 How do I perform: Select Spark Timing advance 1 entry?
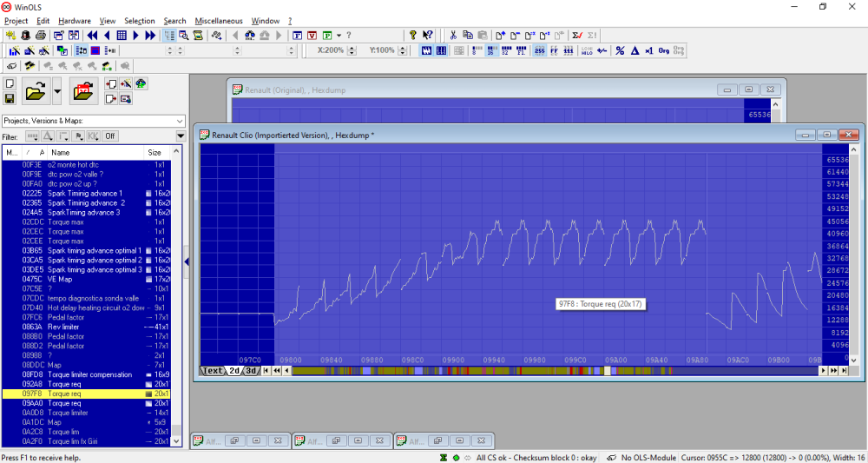pos(86,194)
